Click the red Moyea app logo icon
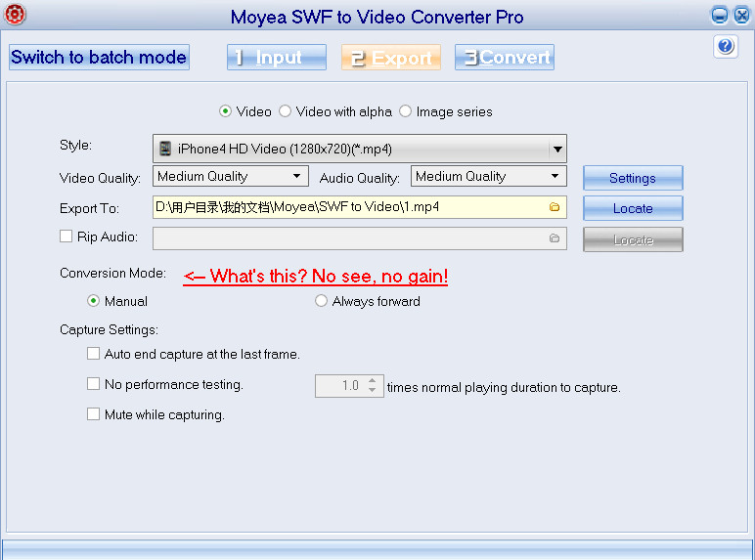 [x=16, y=15]
